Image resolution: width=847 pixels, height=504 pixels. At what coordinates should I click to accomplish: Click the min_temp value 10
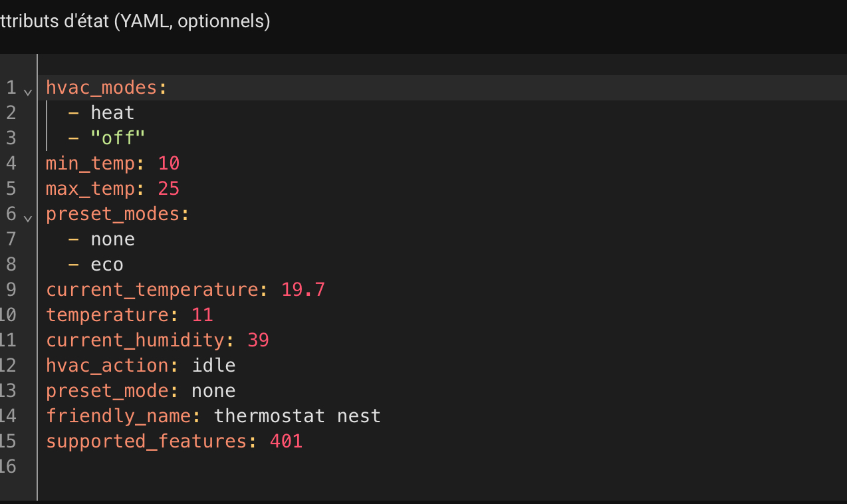point(169,164)
